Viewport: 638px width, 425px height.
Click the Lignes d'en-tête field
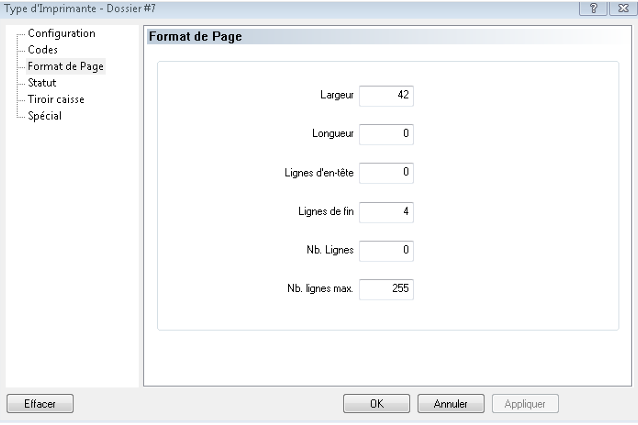[386, 173]
